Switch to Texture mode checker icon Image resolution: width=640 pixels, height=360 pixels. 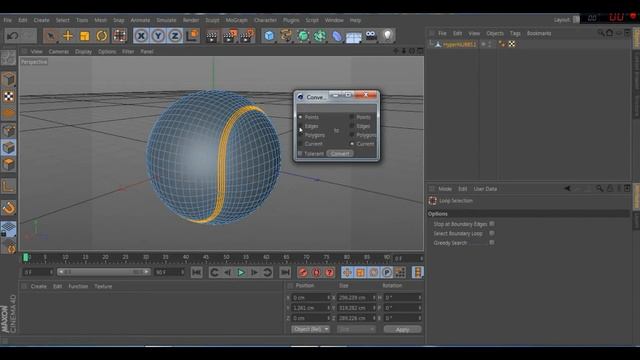(9, 97)
